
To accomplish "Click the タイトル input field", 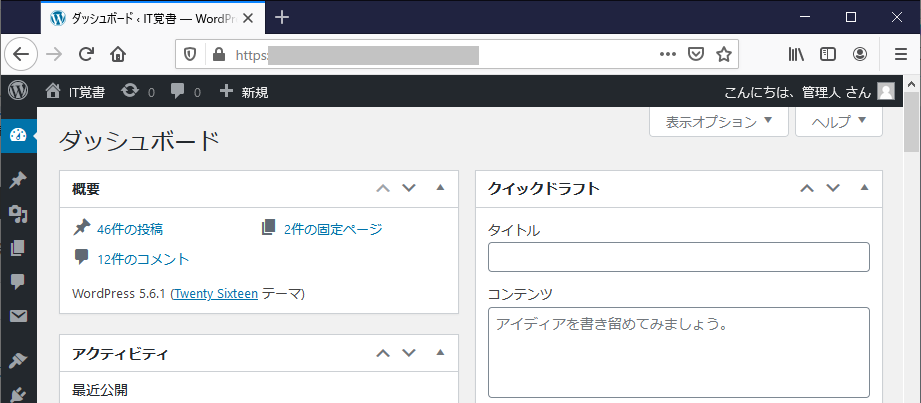I will pos(678,257).
